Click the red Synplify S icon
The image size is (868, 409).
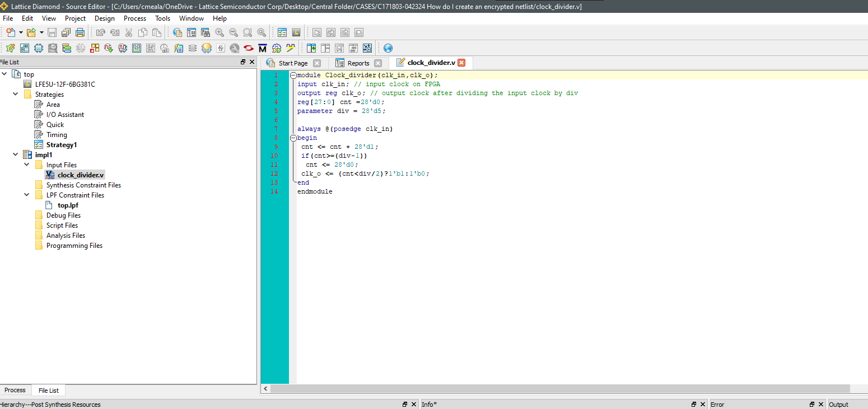coord(248,48)
